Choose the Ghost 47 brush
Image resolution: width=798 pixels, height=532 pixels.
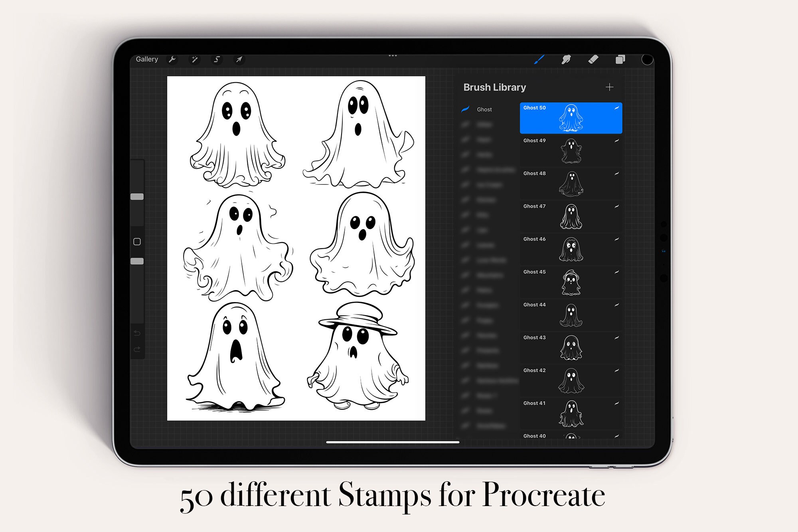pos(571,217)
